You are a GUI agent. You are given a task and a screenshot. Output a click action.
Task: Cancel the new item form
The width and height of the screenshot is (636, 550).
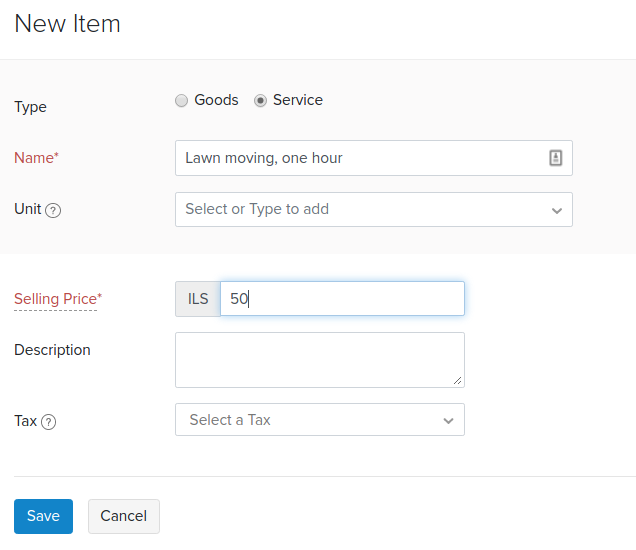tap(124, 516)
